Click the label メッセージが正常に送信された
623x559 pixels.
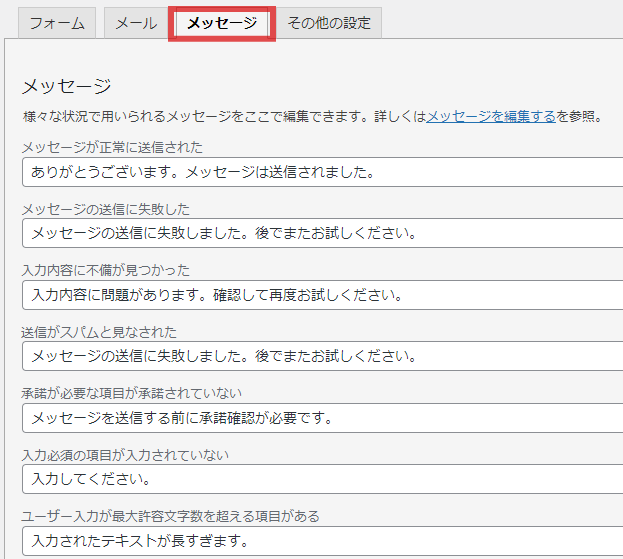click(112, 147)
